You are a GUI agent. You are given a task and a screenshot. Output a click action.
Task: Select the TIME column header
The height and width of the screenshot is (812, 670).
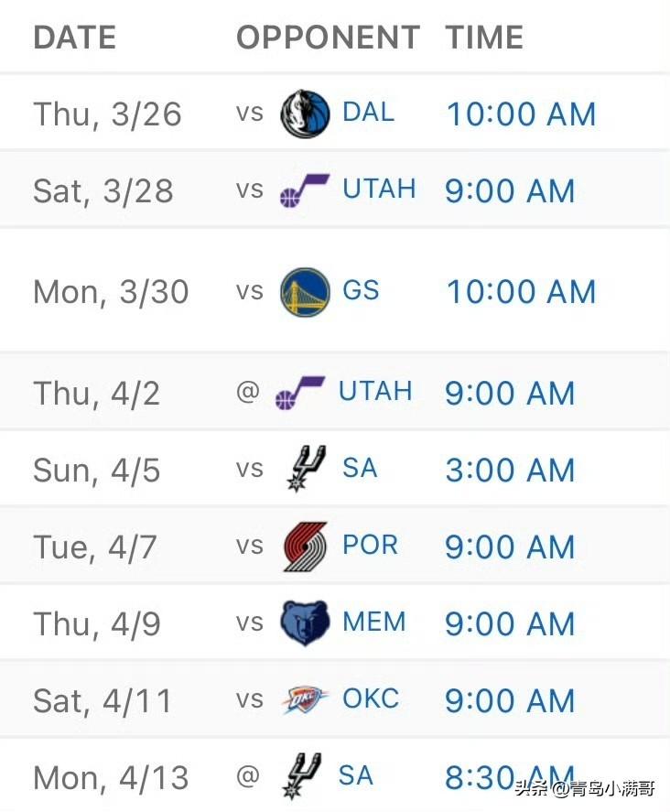[x=484, y=38]
